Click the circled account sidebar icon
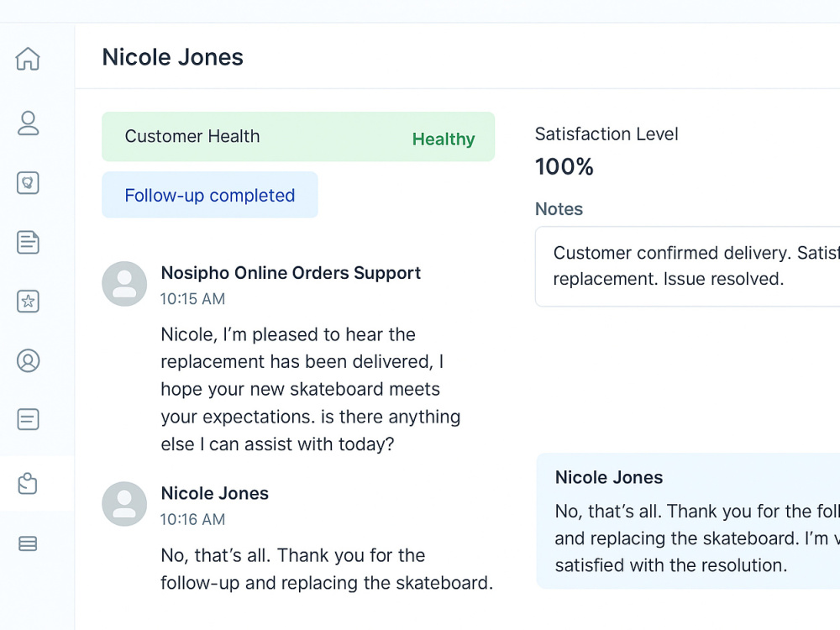 click(x=28, y=360)
